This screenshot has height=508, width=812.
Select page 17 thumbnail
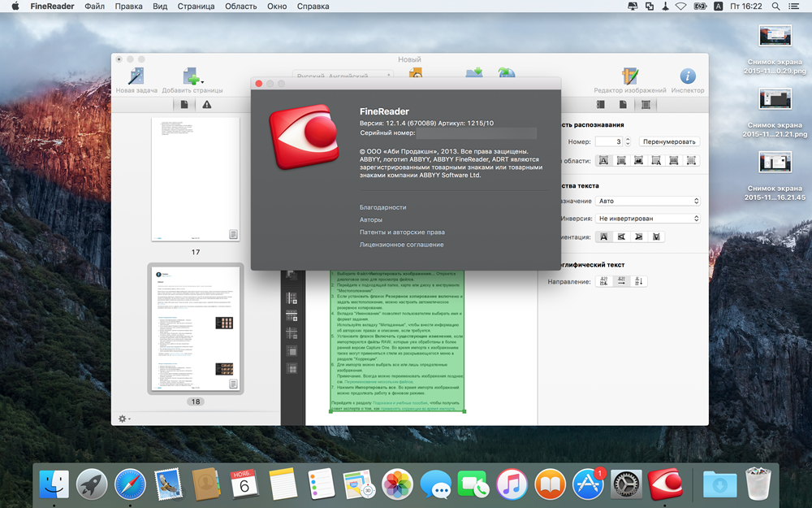click(196, 179)
